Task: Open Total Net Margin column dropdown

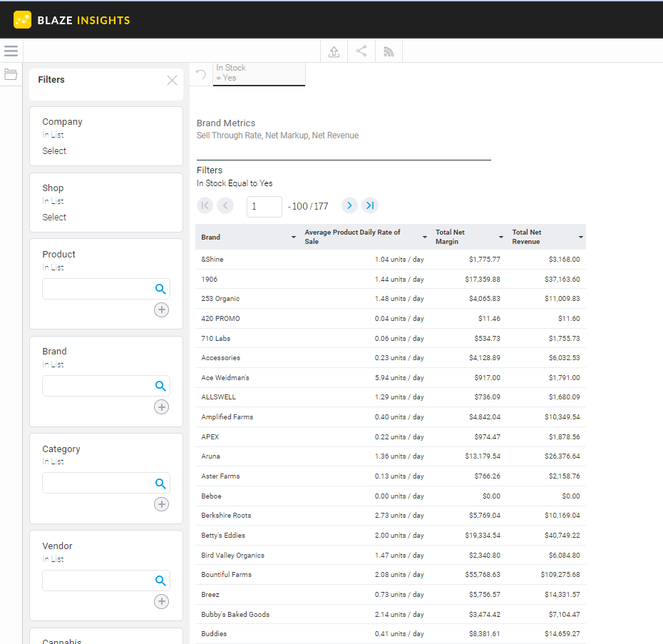Action: (x=501, y=237)
